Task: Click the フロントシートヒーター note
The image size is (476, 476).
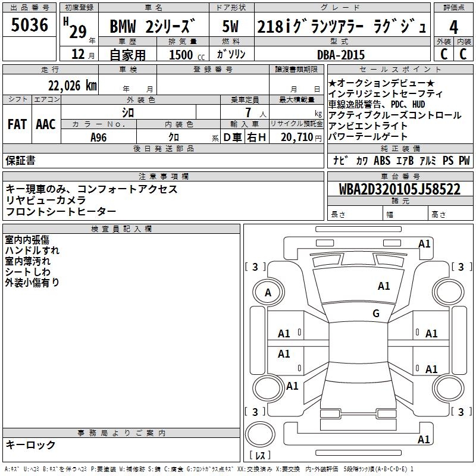Action: (x=61, y=211)
